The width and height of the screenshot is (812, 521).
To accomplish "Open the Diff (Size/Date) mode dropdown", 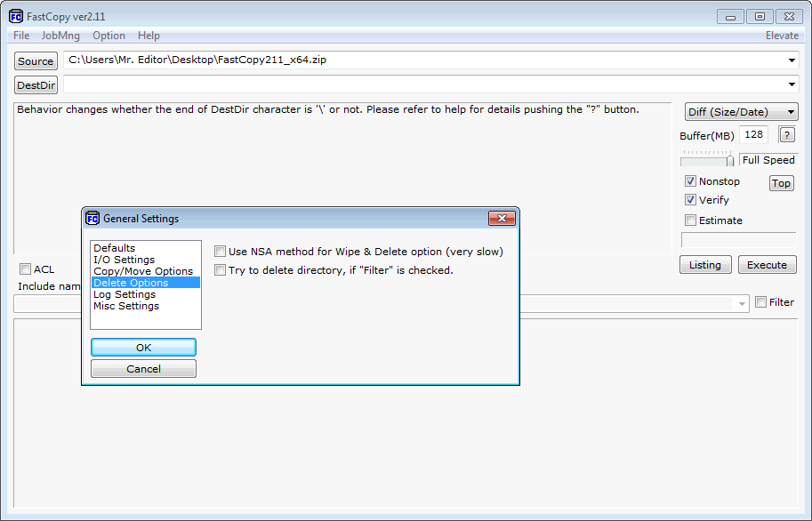I will (x=741, y=112).
